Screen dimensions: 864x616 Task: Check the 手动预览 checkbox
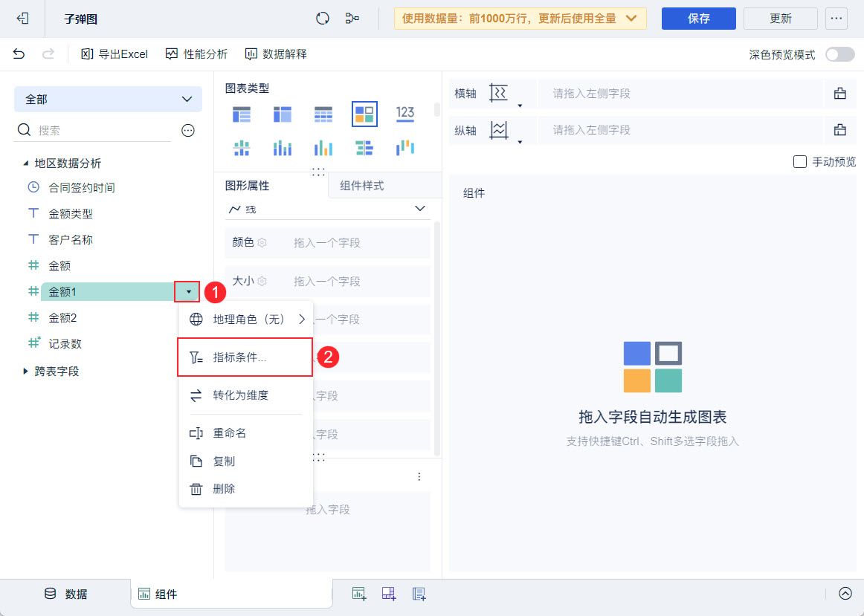pos(799,162)
